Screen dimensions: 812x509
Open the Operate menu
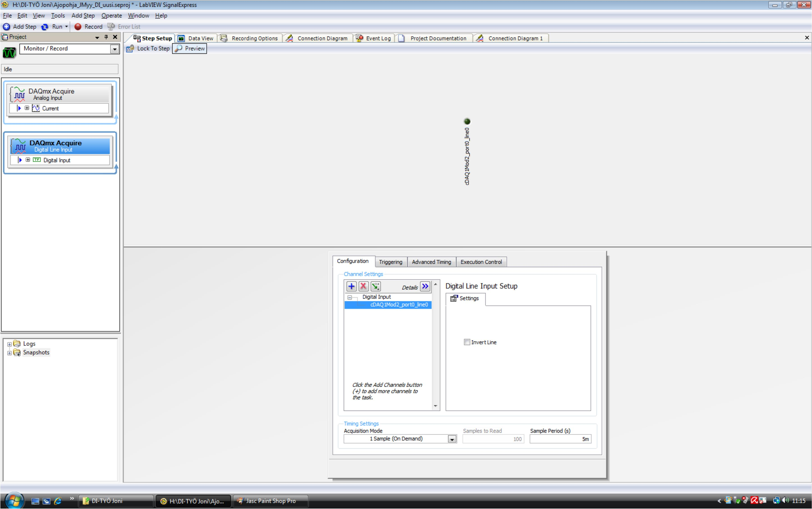tap(112, 16)
